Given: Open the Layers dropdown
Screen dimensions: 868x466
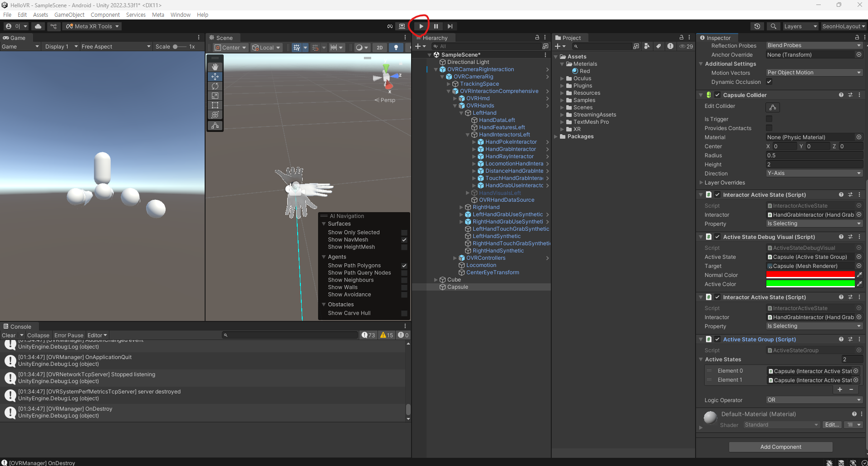Looking at the screenshot, I should pyautogui.click(x=800, y=26).
